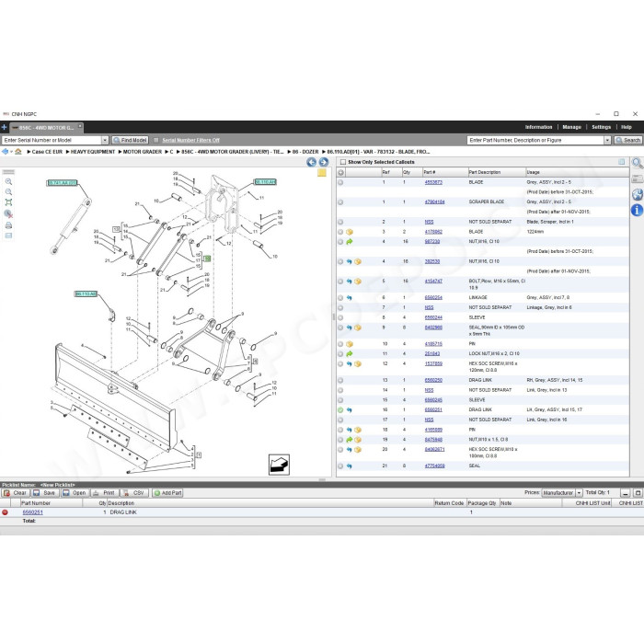
Task: Email the diagram with envelope icon
Action: click(x=8, y=236)
